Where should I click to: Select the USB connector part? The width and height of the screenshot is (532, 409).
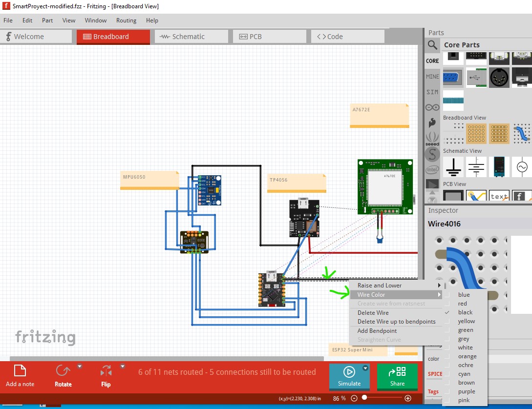(476, 78)
